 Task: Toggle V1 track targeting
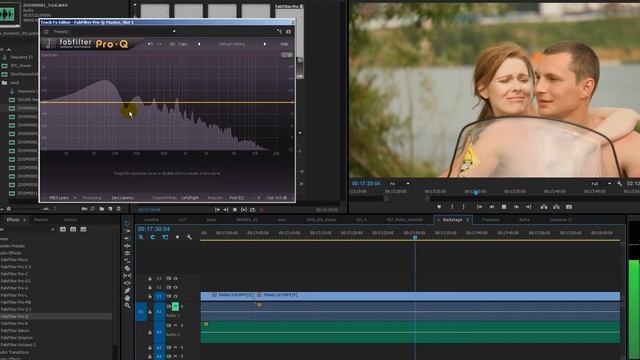pyautogui.click(x=159, y=296)
